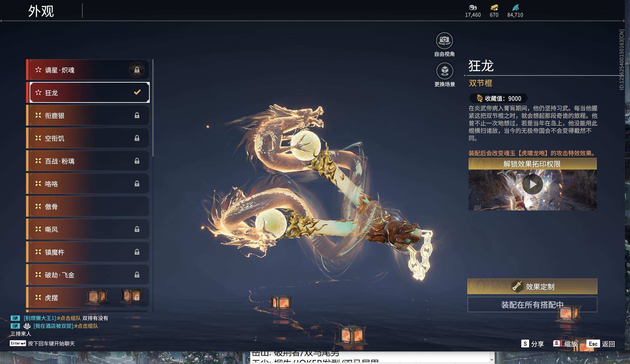The height and width of the screenshot is (364, 630).
Task: Click the 解锁效果拓印权限 banner
Action: (x=532, y=164)
